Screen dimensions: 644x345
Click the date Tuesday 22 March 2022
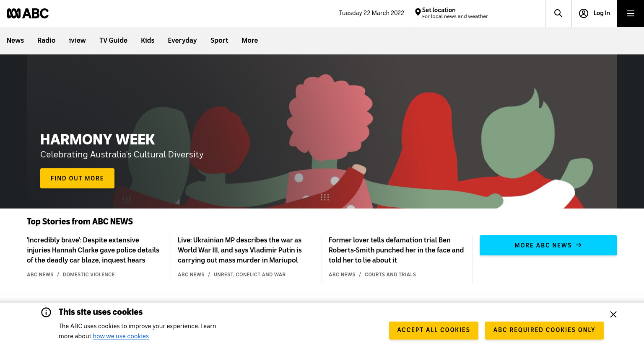point(371,13)
